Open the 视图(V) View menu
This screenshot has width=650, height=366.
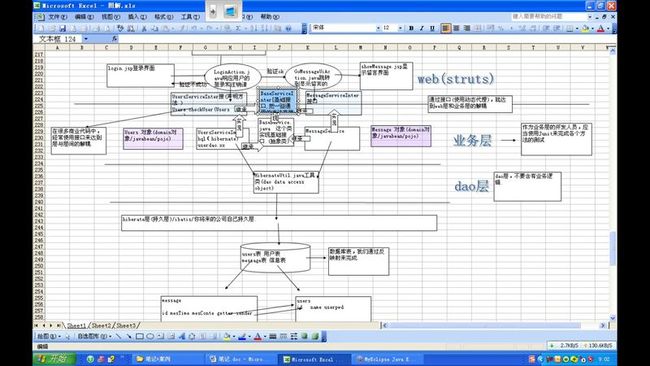111,17
